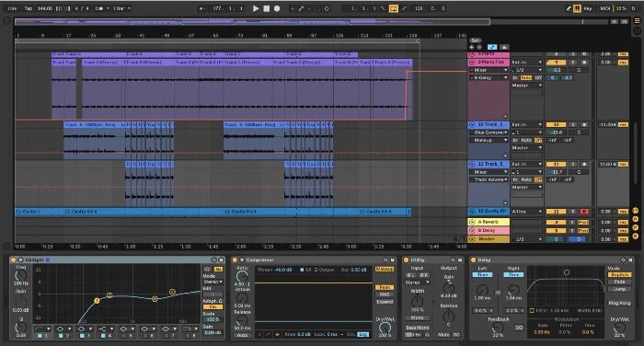Open track 9 Master output dropdown
This screenshot has height=346, width=644.
click(526, 86)
